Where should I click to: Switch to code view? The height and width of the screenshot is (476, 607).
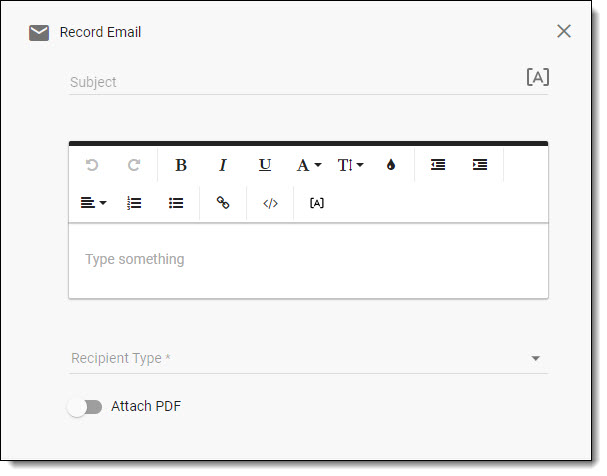pos(270,203)
